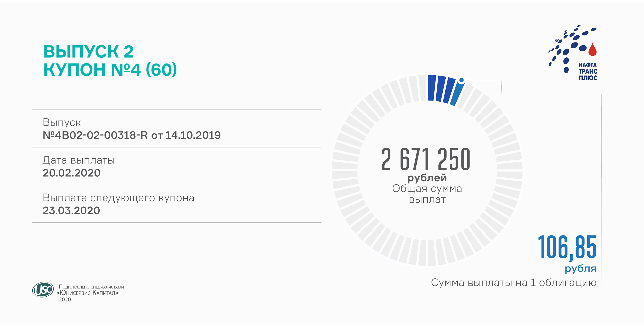
Task: Click the Сумма выплаты на 1 облигацию caption
Action: [513, 283]
